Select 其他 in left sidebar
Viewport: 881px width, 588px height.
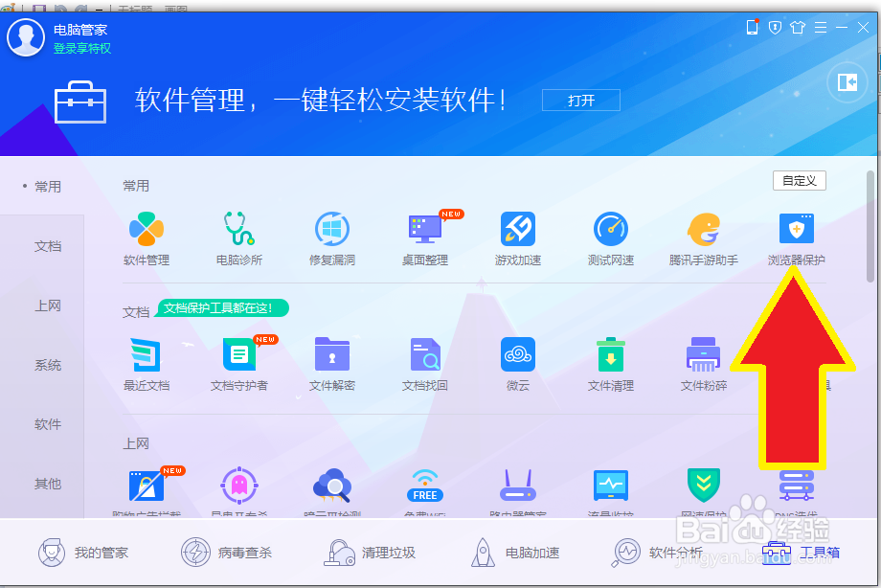(47, 484)
